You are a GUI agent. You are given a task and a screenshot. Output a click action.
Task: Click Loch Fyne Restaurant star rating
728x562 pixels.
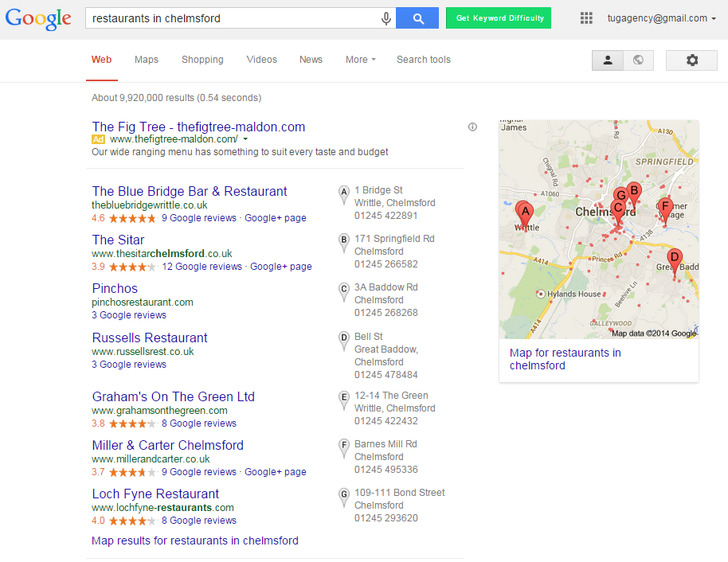coord(132,521)
